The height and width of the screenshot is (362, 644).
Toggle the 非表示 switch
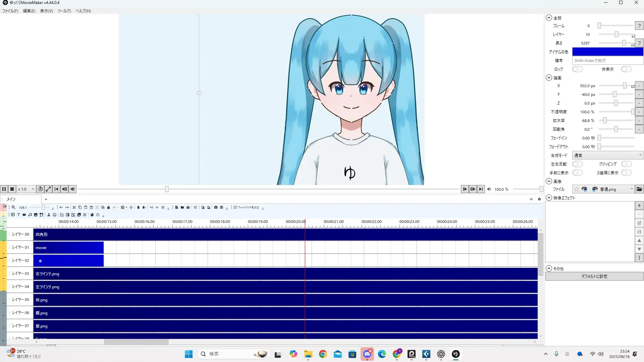626,69
